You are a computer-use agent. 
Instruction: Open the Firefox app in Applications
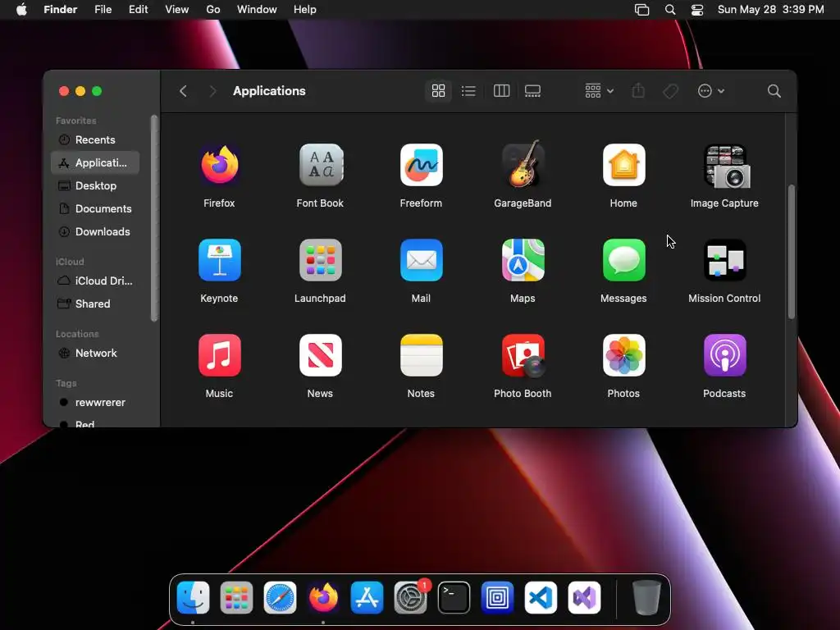[x=219, y=165]
